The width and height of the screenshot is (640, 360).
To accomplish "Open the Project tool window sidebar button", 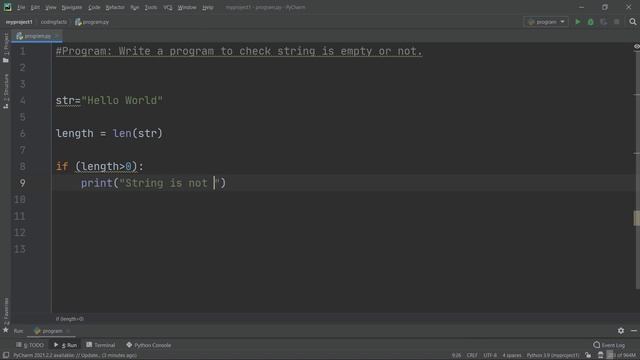I will tap(6, 48).
